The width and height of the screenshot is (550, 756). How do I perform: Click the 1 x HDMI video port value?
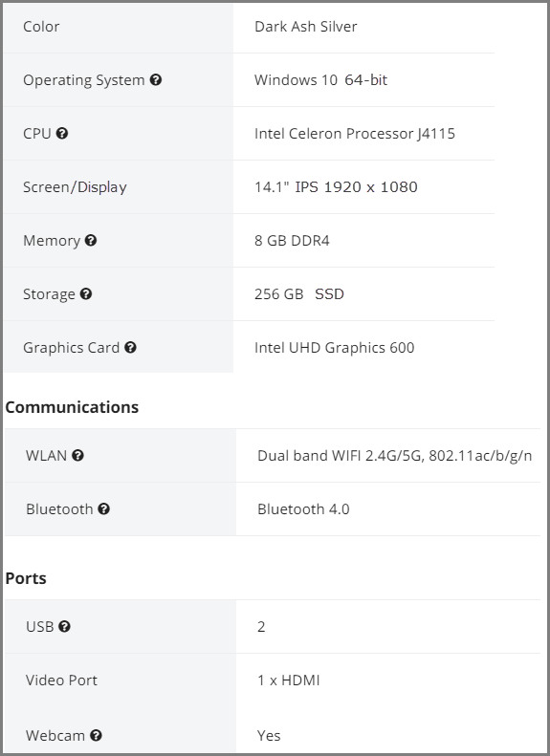pos(289,680)
